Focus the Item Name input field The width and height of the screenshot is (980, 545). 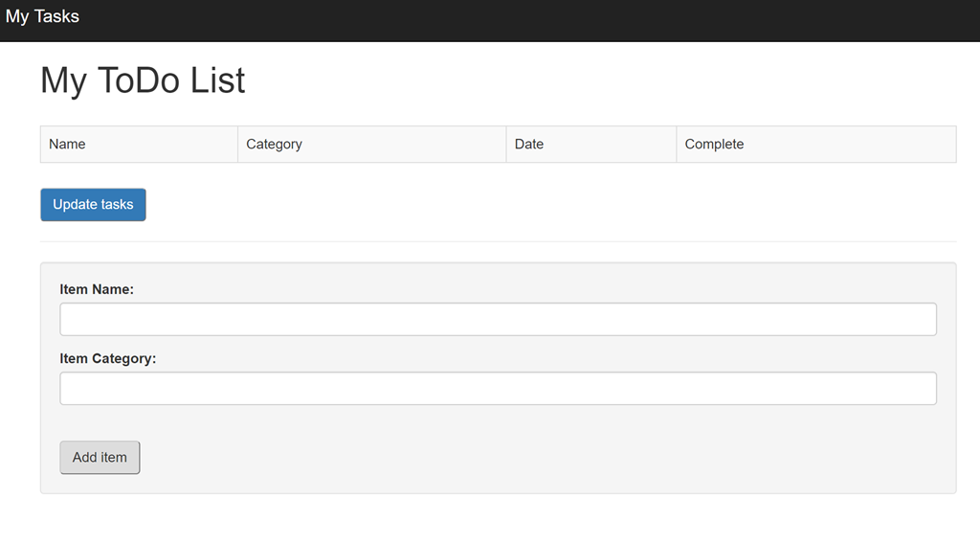[498, 319]
